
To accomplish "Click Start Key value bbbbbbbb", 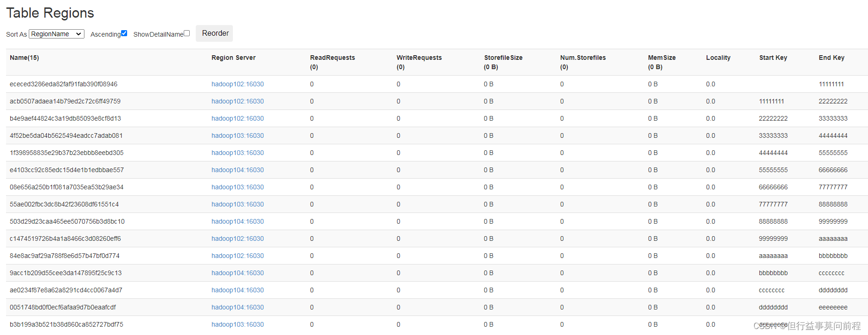I will click(773, 273).
